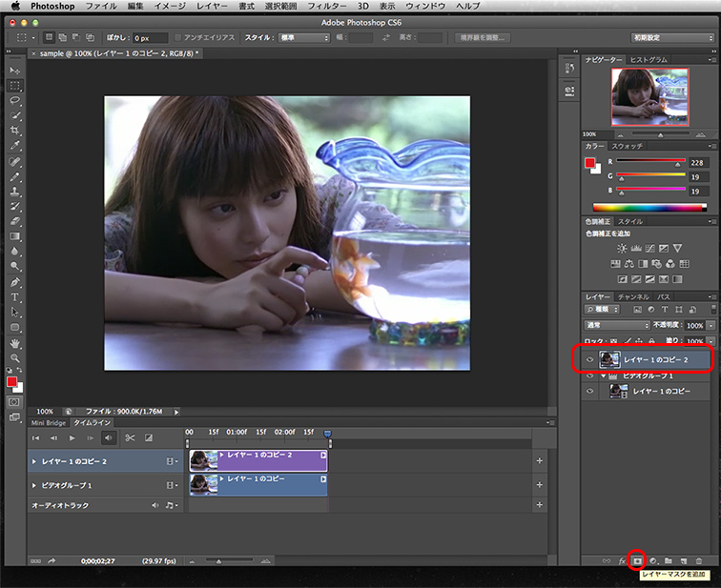Click the create new group folder icon
721x588 pixels.
click(x=669, y=561)
